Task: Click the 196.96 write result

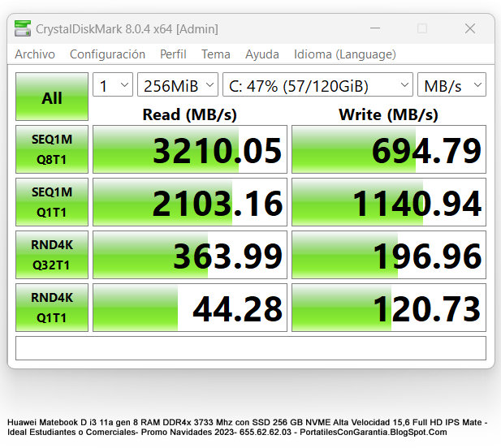Action: click(389, 255)
